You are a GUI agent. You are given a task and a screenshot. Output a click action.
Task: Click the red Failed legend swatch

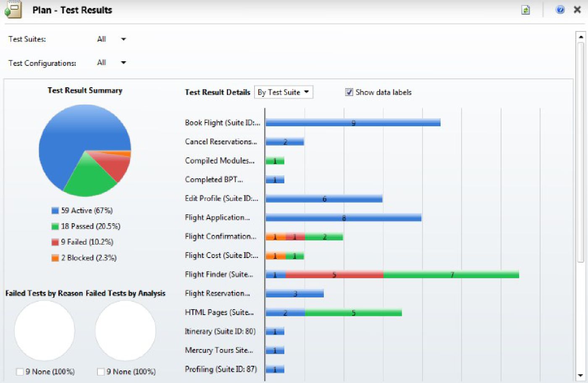(55, 242)
